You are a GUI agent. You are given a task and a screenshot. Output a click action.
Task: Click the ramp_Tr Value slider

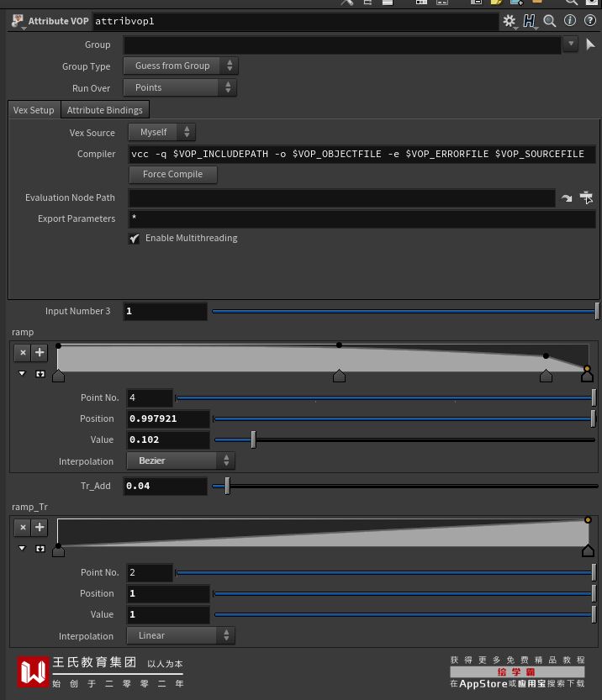click(x=404, y=615)
